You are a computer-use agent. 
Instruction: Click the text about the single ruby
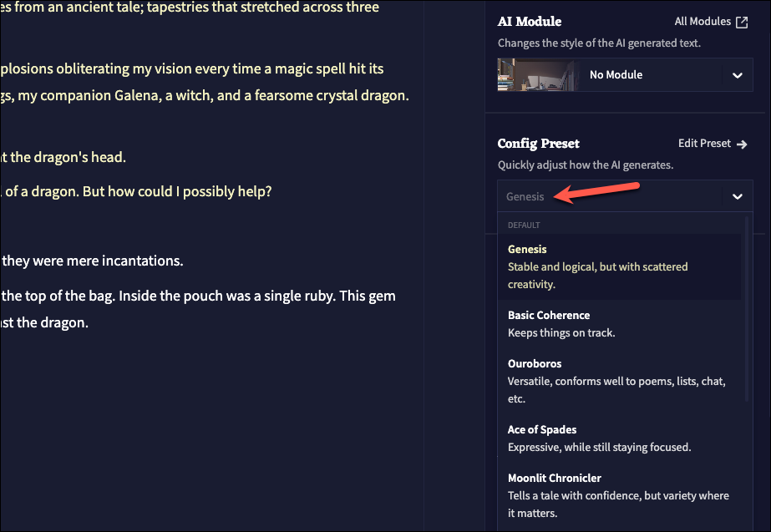[x=198, y=296]
